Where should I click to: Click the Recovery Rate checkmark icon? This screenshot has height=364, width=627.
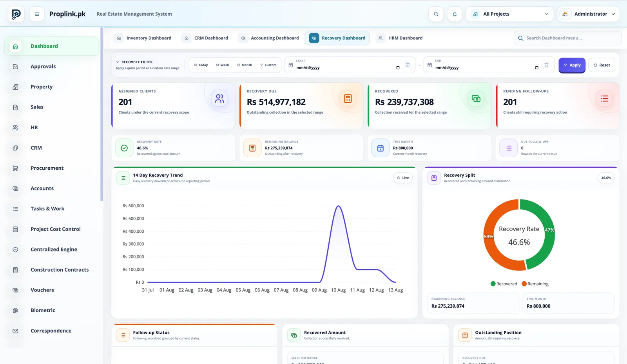(x=124, y=148)
